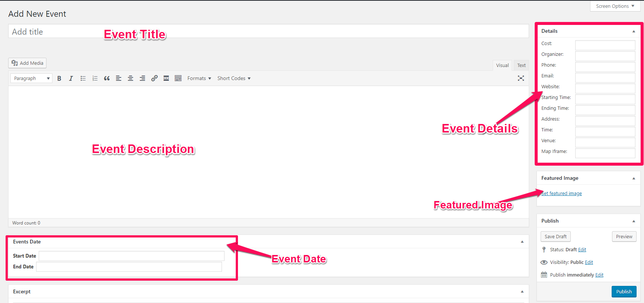The image size is (644, 303).
Task: Click the Word count: 0 text
Action: click(x=26, y=223)
